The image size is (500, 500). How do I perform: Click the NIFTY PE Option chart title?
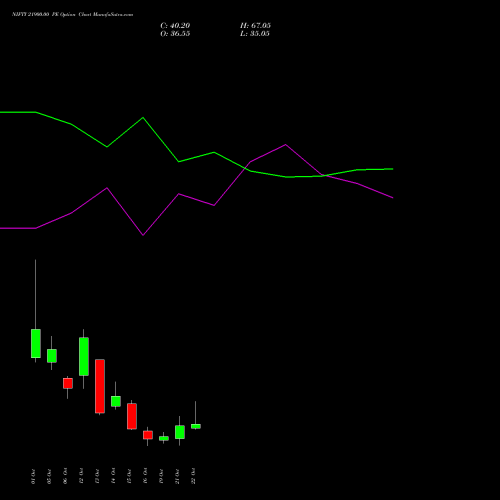[72, 14]
